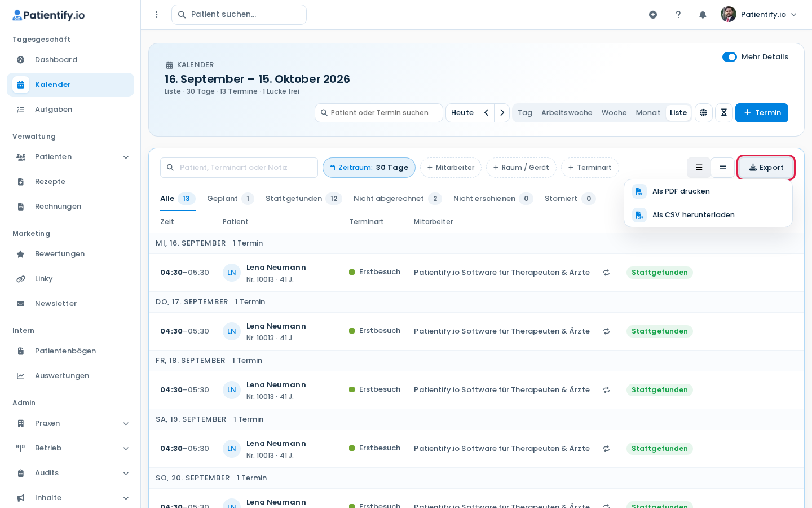
Task: Select Als PDF drucken from export menu
Action: 708,191
